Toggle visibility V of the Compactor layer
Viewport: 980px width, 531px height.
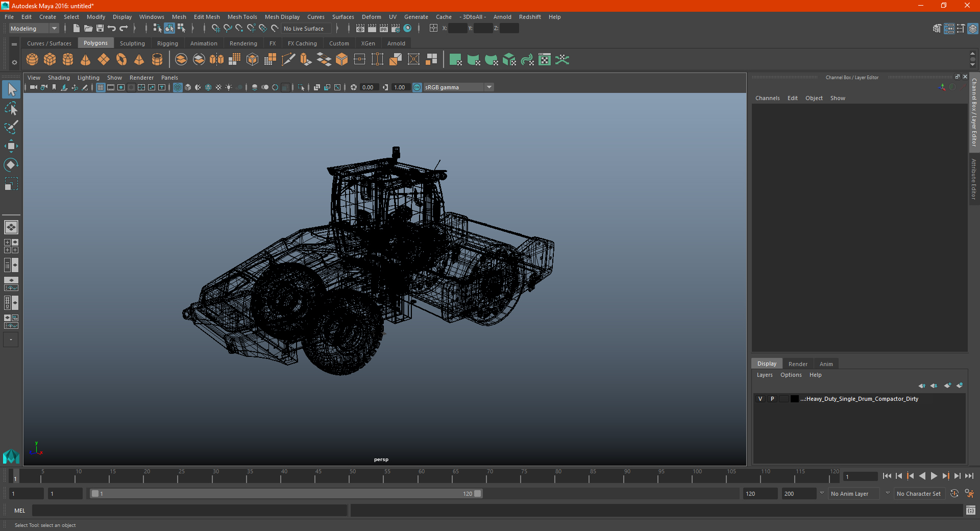760,399
